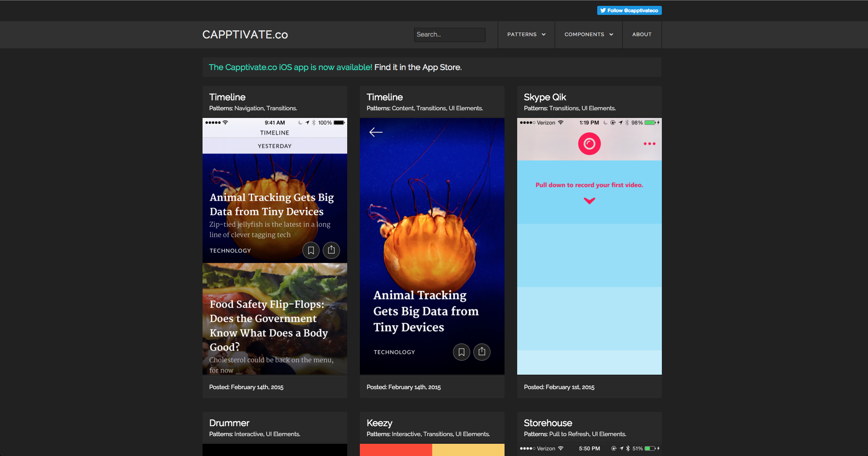Select UI Elements pattern under Drummer
This screenshot has height=456, width=868.
tap(283, 434)
